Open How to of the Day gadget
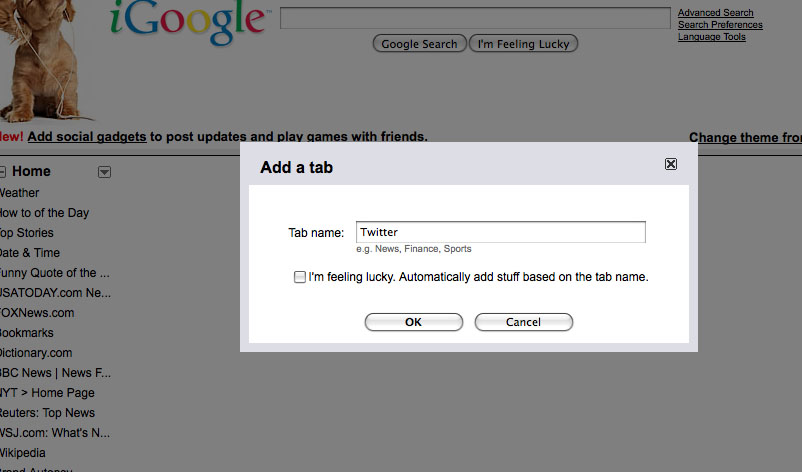 point(44,213)
